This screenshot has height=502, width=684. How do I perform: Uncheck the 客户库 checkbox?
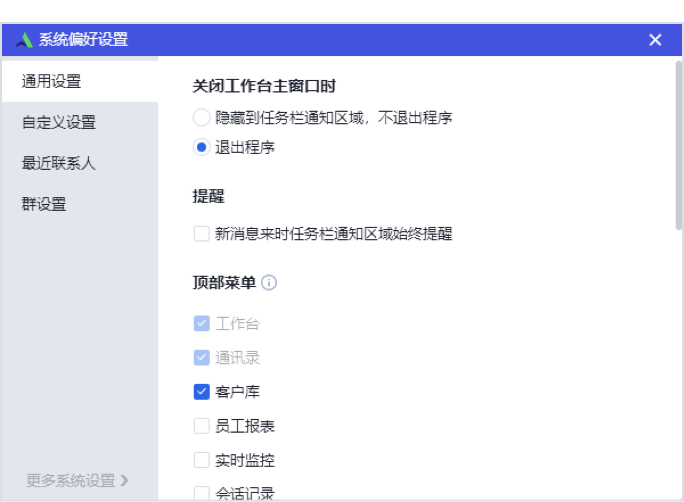pos(202,392)
